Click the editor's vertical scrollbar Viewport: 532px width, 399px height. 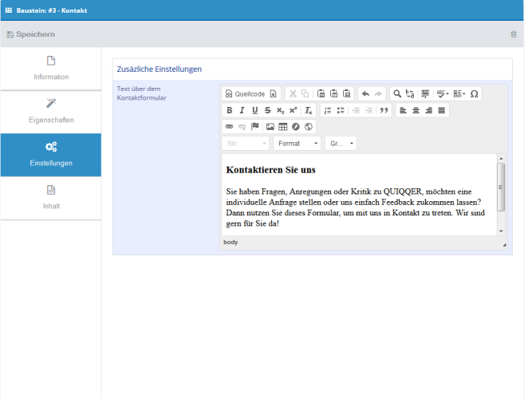pos(501,188)
